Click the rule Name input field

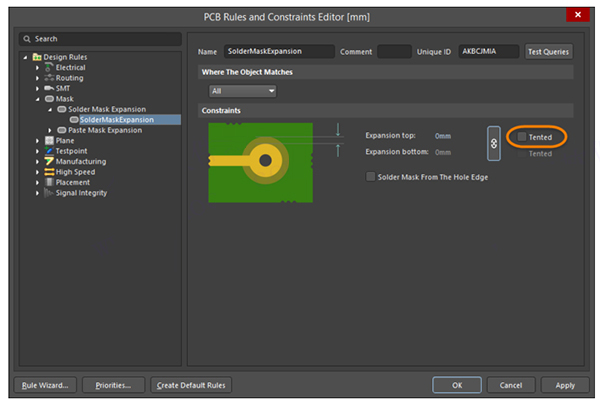279,51
